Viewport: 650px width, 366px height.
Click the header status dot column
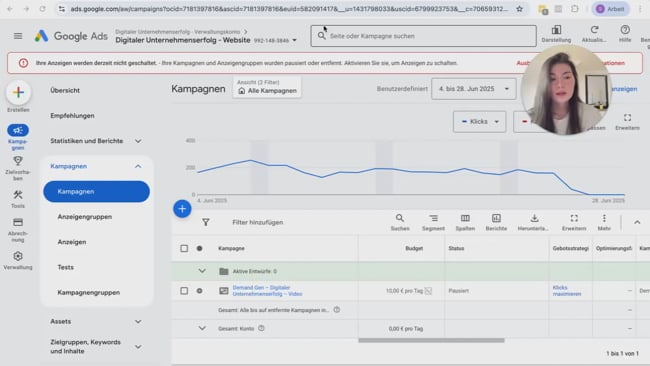199,248
